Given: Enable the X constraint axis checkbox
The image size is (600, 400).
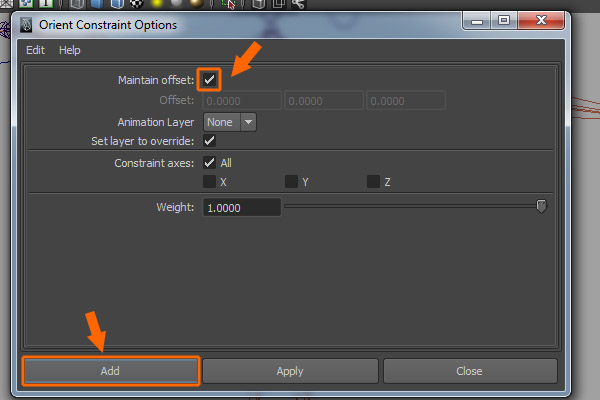Looking at the screenshot, I should pyautogui.click(x=209, y=181).
